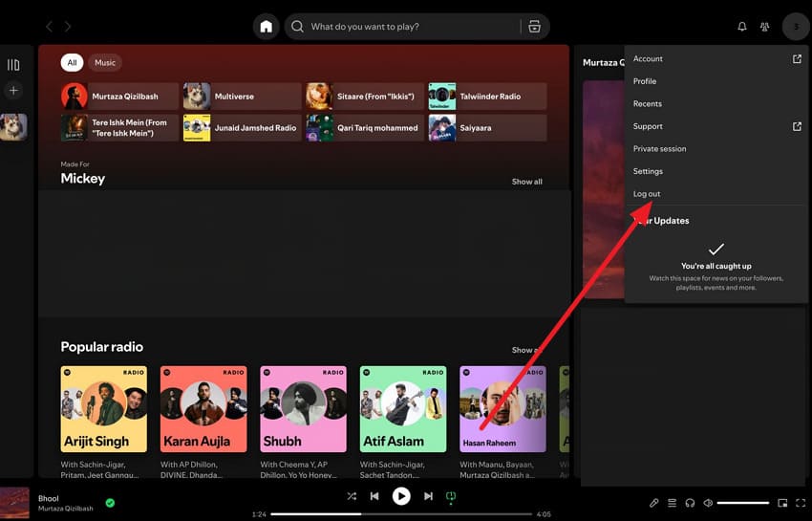Viewport: 812px width, 521px height.
Task: Open the lyrics microphone icon
Action: coord(654,503)
